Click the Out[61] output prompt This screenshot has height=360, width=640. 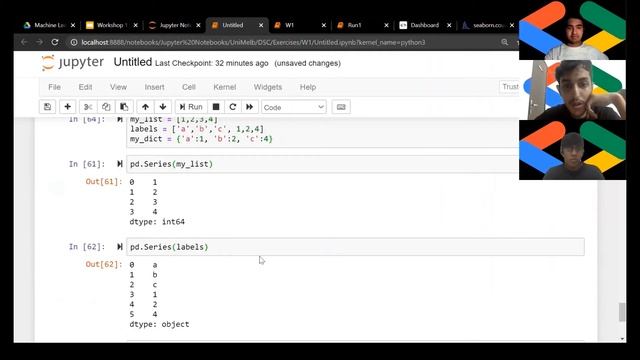coord(104,181)
